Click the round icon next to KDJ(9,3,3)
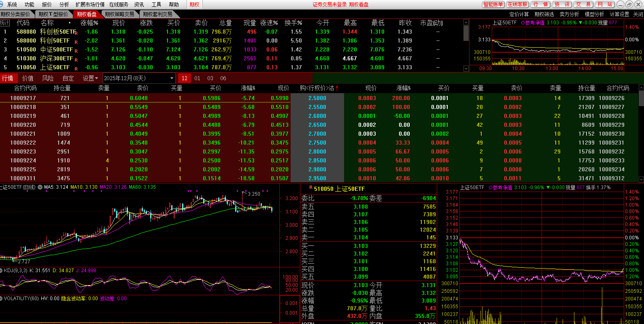 [2, 271]
